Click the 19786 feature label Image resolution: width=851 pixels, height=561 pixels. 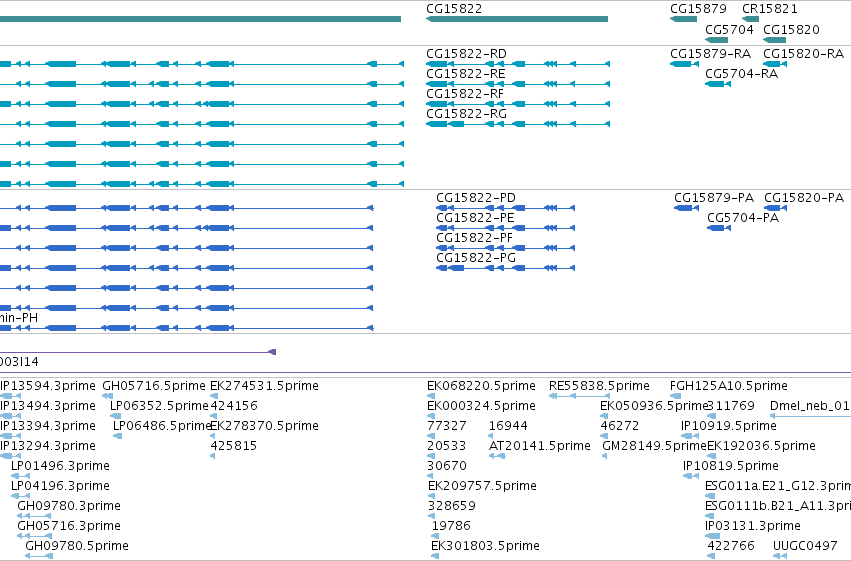(x=451, y=526)
